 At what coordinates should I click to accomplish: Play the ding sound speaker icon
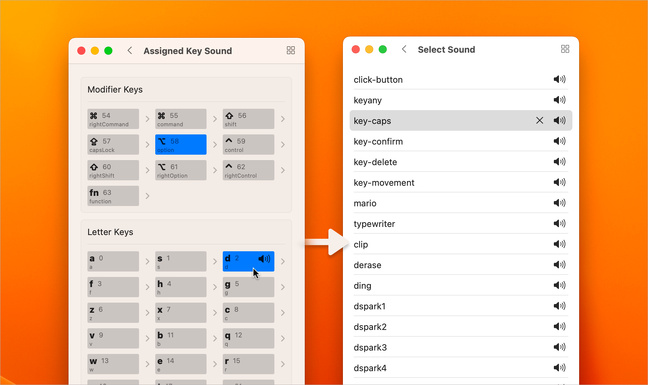[560, 285]
